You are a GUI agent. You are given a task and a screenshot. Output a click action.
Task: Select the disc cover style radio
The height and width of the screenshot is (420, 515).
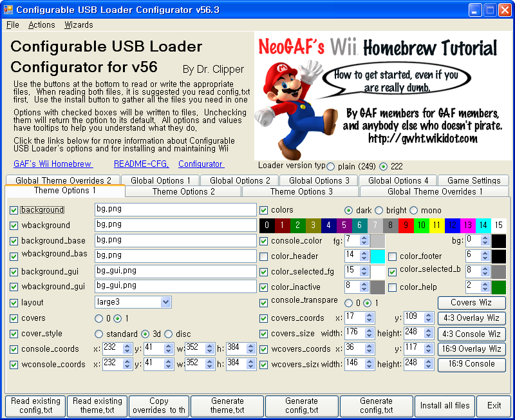point(169,334)
